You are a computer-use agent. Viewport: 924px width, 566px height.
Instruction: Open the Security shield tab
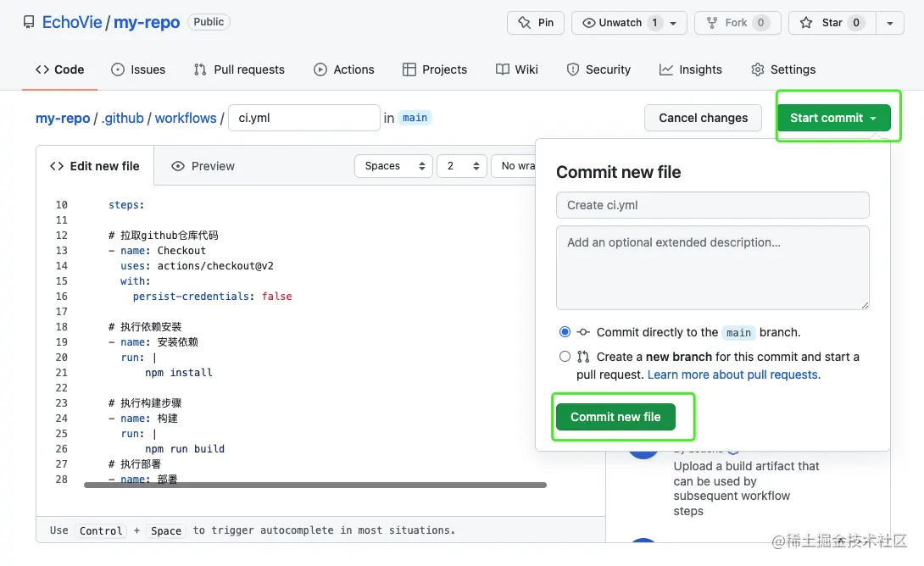tap(598, 69)
